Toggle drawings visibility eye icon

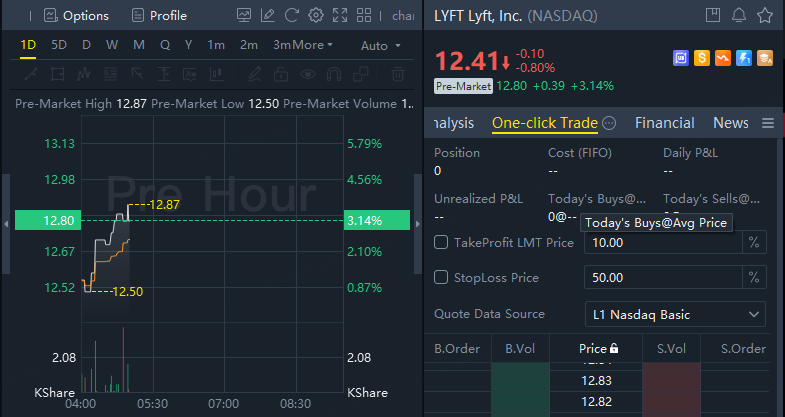pos(307,75)
